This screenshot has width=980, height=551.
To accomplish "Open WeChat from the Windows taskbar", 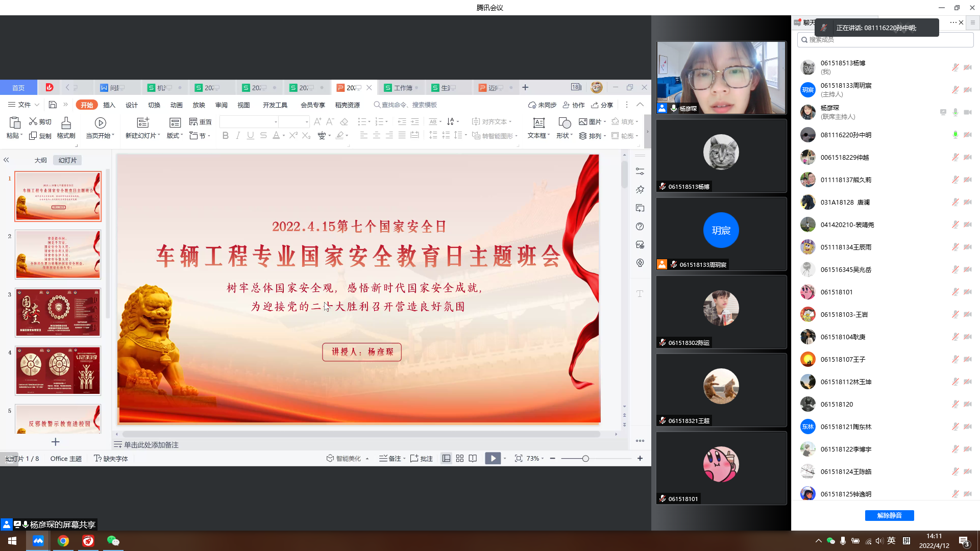I will pos(113,541).
